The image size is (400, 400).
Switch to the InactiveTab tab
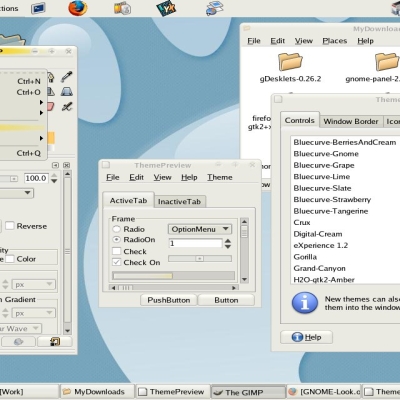click(179, 201)
